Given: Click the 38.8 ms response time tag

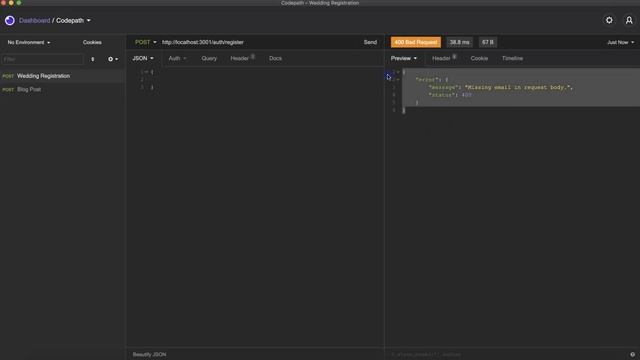Looking at the screenshot, I should click(459, 42).
